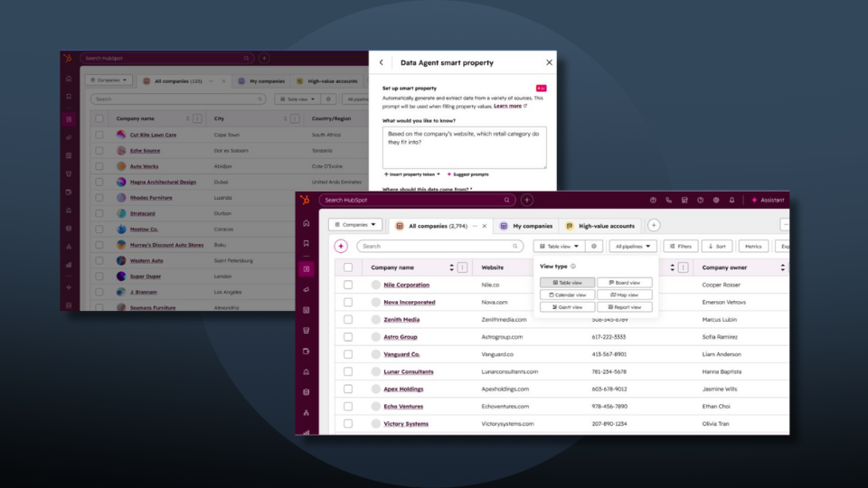Open phone calling icon in front window top bar

point(669,200)
